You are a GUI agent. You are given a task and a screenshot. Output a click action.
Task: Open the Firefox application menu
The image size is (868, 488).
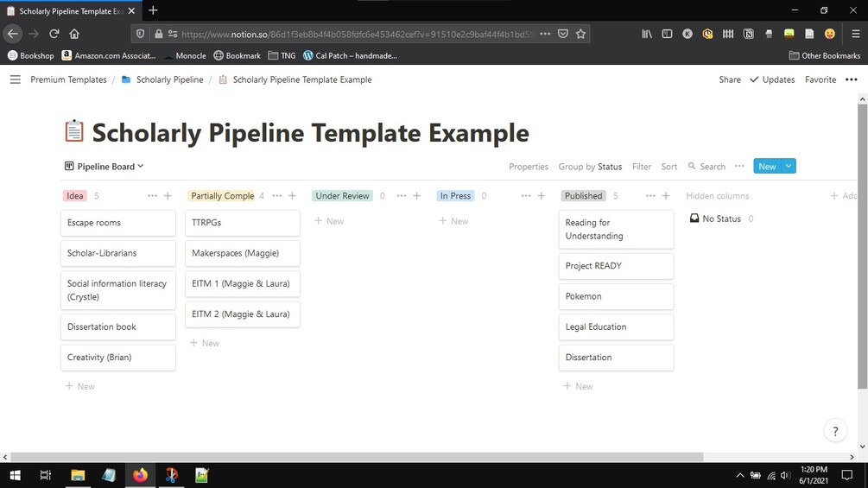[x=855, y=34]
